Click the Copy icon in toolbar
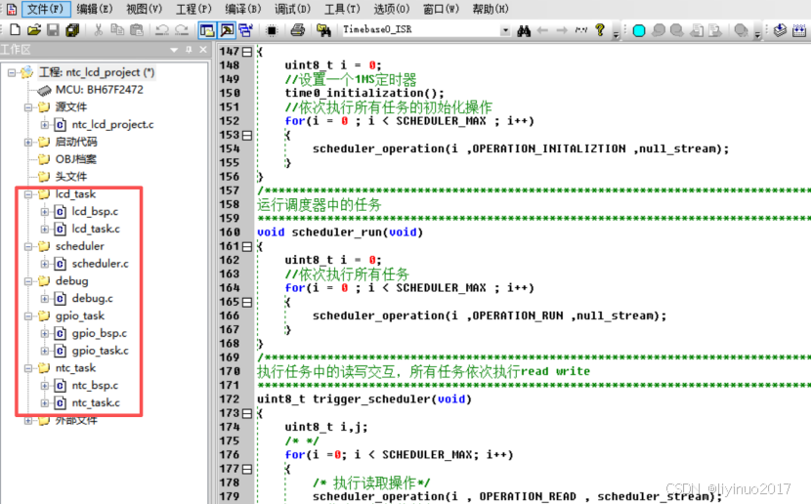The image size is (812, 504). click(x=117, y=30)
